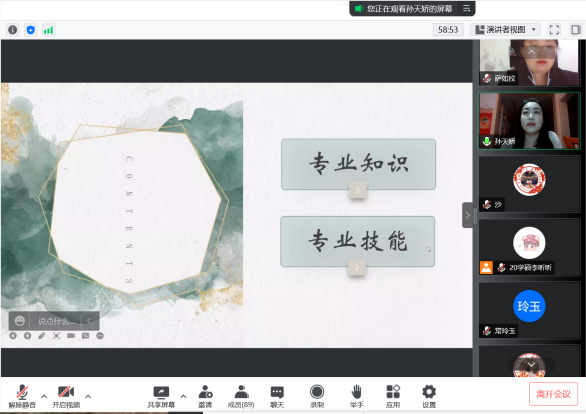
Task: Open the sharing banner menu icon
Action: (x=466, y=8)
